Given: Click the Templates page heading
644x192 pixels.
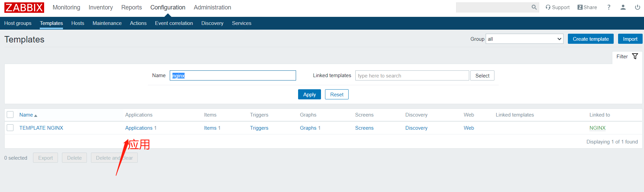Looking at the screenshot, I should pos(24,39).
